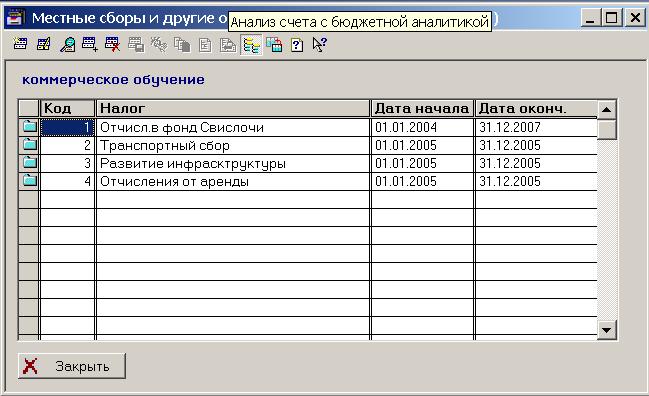Click start date of Развитие инфраструктуры row
Image resolution: width=649 pixels, height=396 pixels.
pyautogui.click(x=422, y=163)
